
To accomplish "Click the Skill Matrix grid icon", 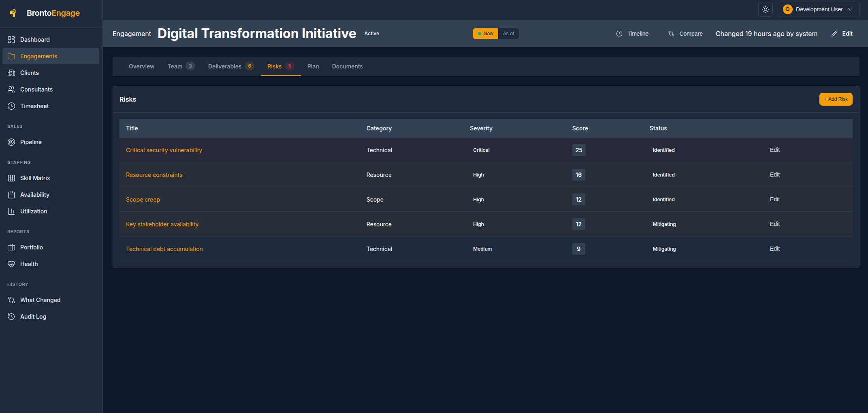I will 11,178.
